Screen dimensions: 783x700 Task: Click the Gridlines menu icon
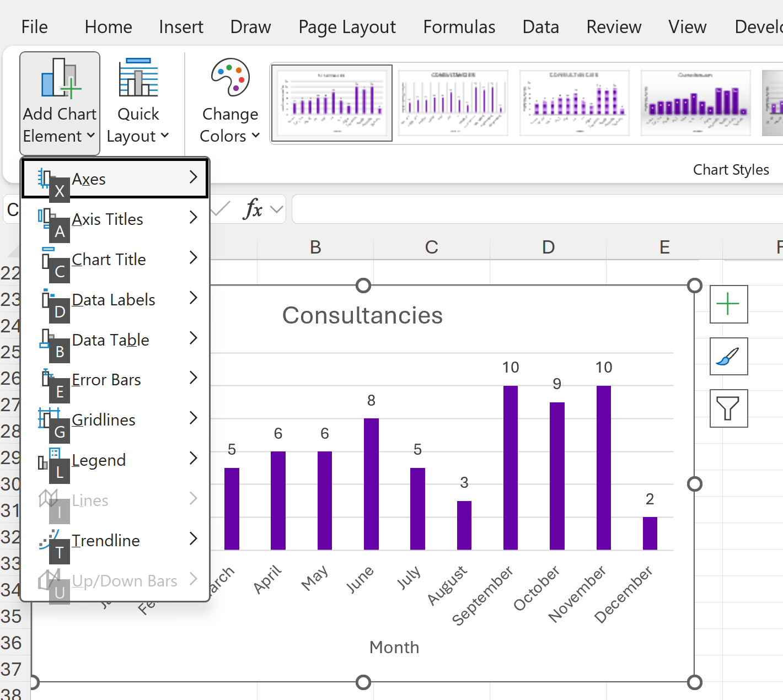point(49,418)
